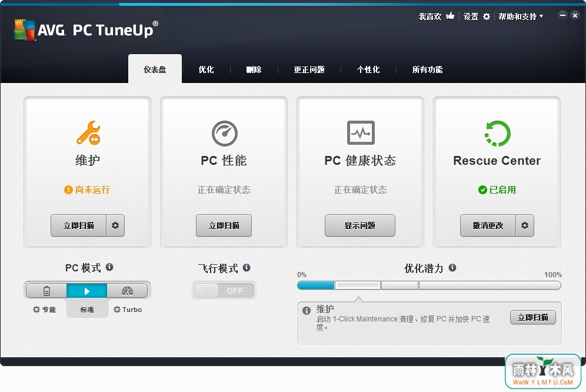The image size is (586, 392).
Task: Click info icon beside 优化潜力
Action: [452, 267]
